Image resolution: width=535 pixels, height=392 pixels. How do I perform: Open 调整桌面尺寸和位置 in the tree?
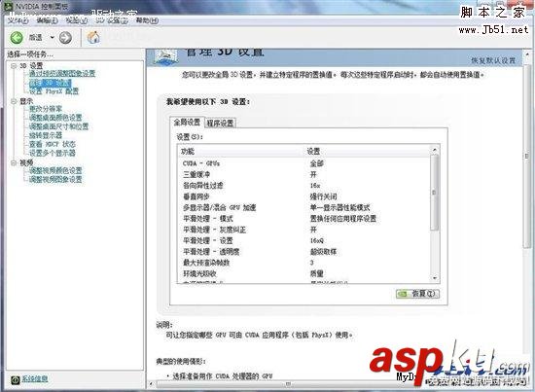(x=58, y=126)
